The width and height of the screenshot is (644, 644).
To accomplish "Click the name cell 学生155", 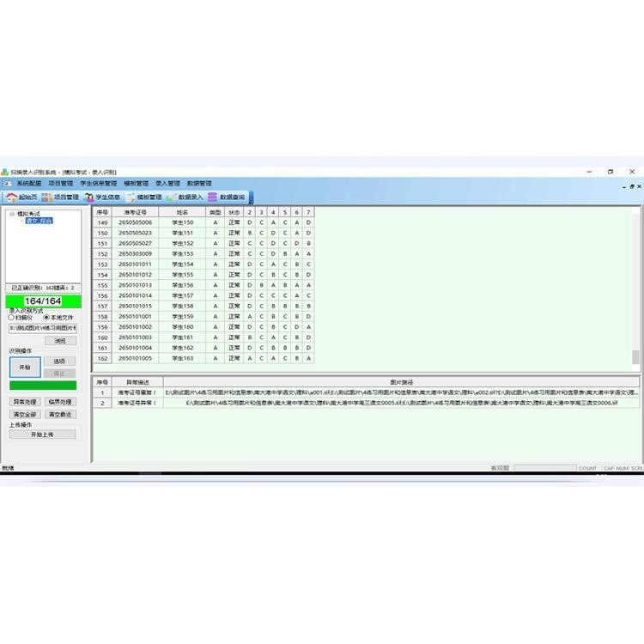I will 182,275.
